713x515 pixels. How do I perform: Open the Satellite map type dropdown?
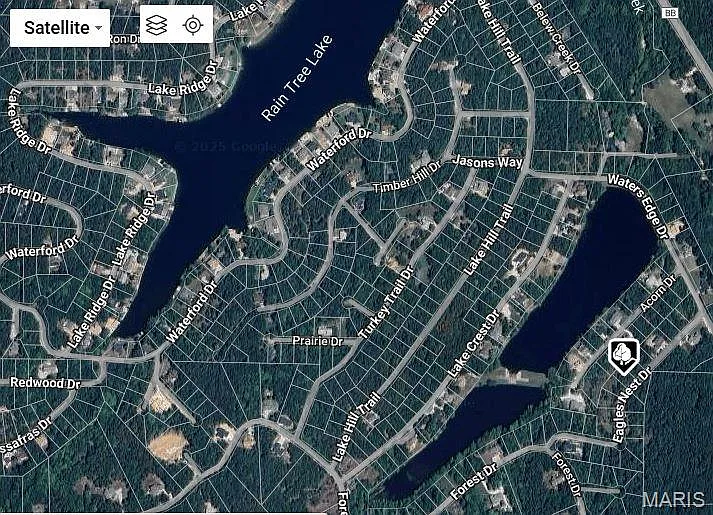(x=60, y=27)
